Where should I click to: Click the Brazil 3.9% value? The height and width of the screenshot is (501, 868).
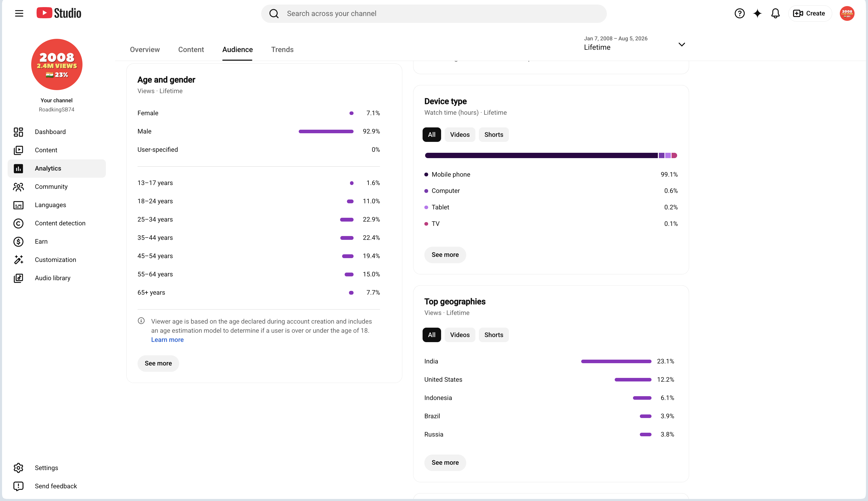(667, 416)
